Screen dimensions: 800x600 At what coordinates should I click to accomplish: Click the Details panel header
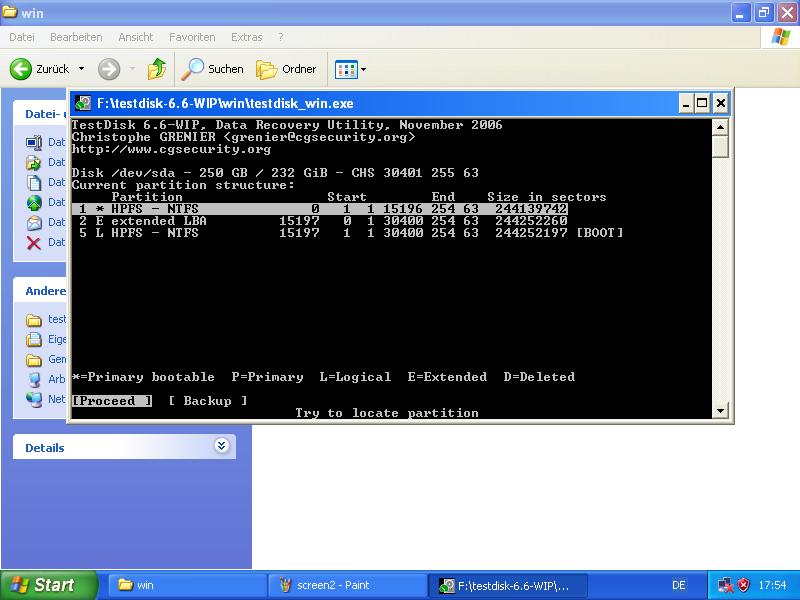pos(124,447)
